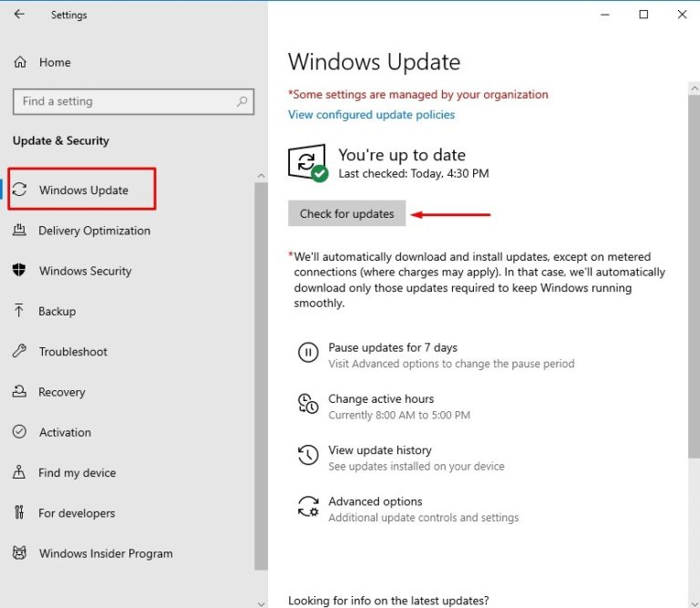The width and height of the screenshot is (700, 608).
Task: Click 'Currently 8:00 AM to 5:00 PM' text
Action: point(399,415)
